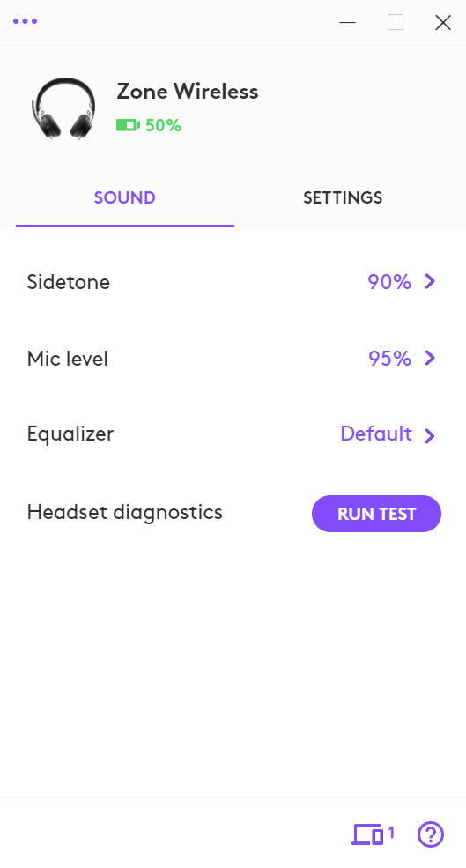Viewport: 466px width, 868px height.
Task: Close the app window
Action: pyautogui.click(x=443, y=22)
